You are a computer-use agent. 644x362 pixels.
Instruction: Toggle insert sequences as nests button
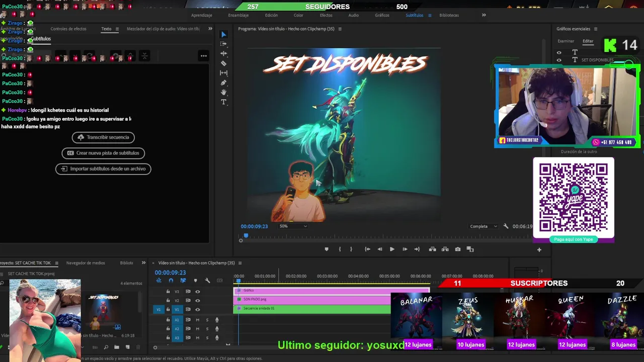(158, 281)
